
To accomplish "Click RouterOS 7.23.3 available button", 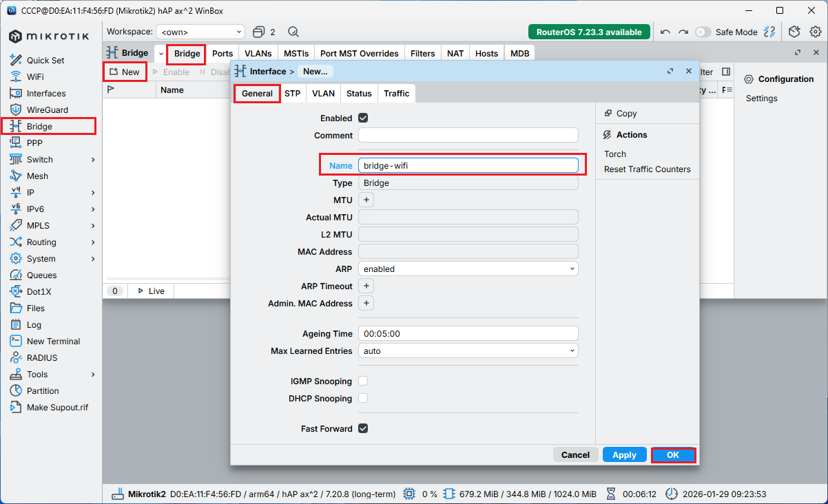I will (x=589, y=32).
